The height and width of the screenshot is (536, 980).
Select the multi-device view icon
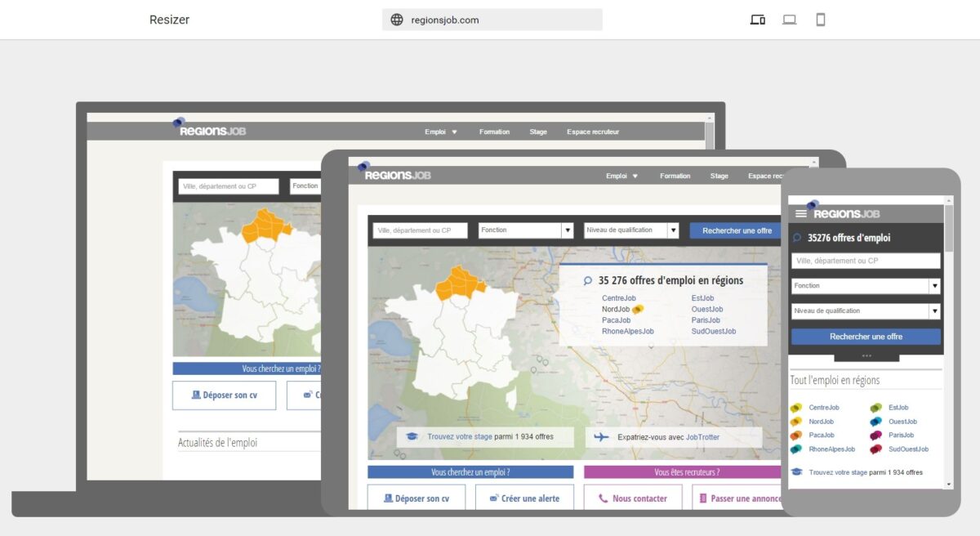pyautogui.click(x=757, y=20)
